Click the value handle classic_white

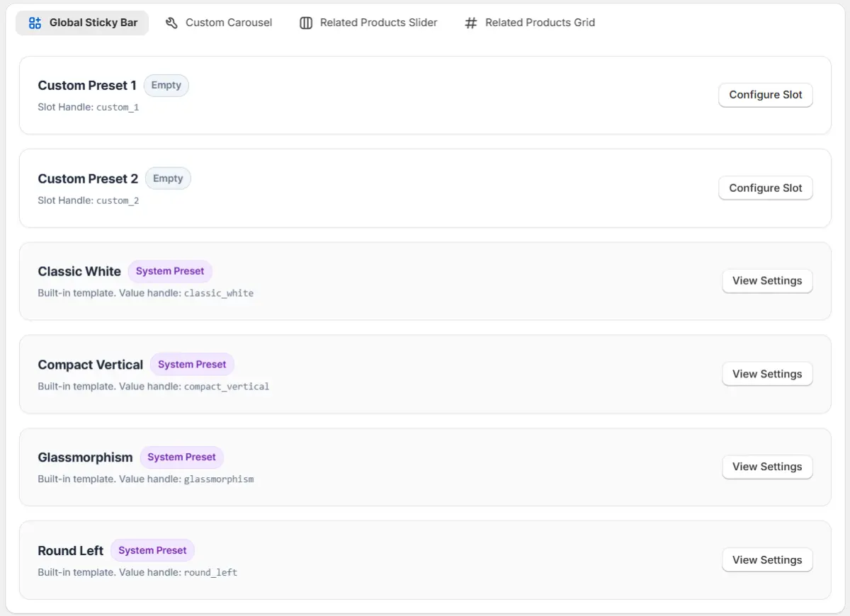coord(219,293)
